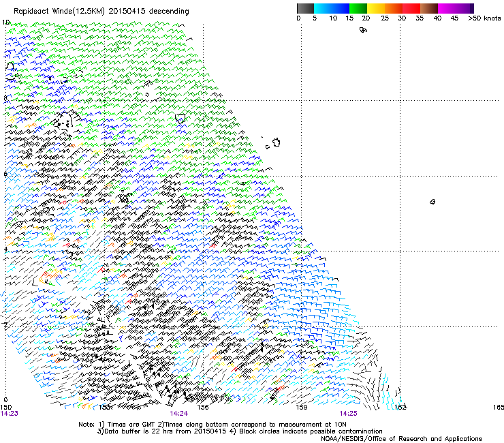Click the island outline between 156 and 159 near latitude 7
This screenshot has width=504, height=443.
(277, 142)
